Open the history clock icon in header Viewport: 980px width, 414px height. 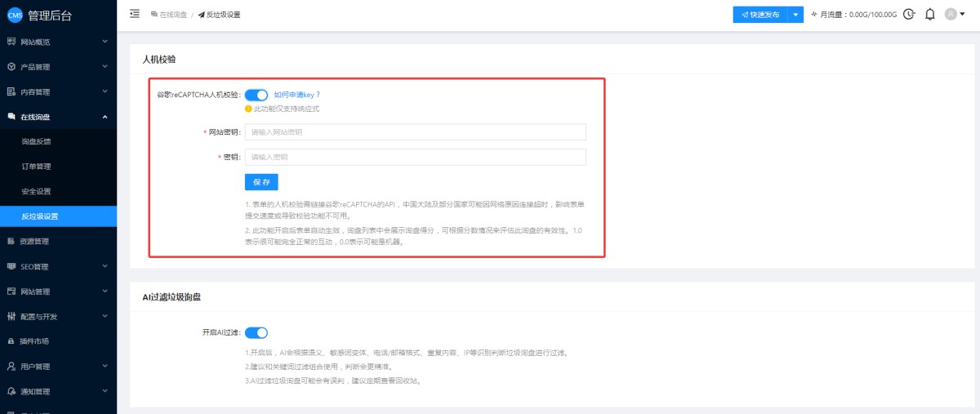[x=909, y=15]
